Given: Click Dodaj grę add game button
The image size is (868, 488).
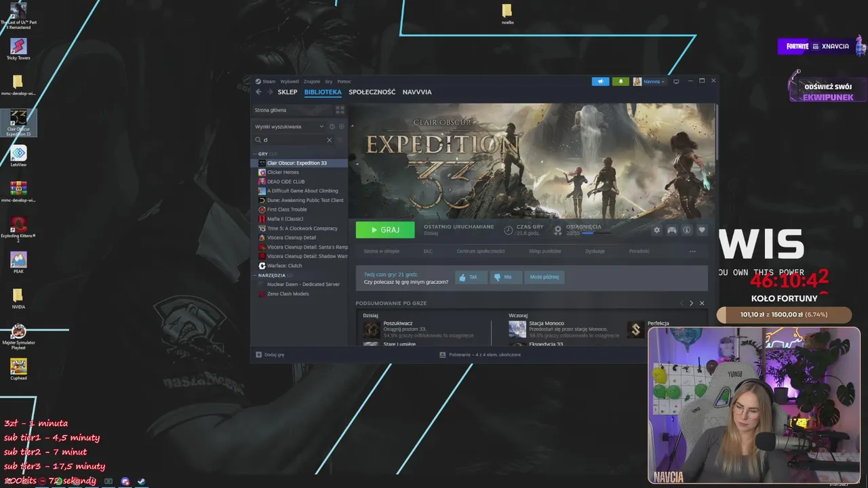Looking at the screenshot, I should point(270,354).
